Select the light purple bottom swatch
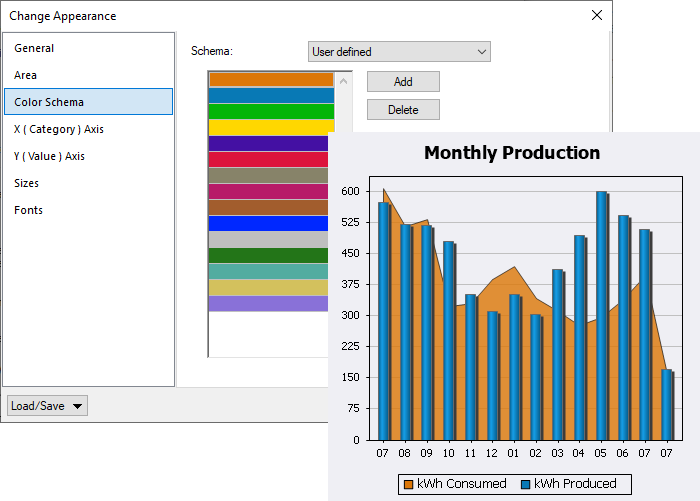The height and width of the screenshot is (501, 700). pos(268,303)
